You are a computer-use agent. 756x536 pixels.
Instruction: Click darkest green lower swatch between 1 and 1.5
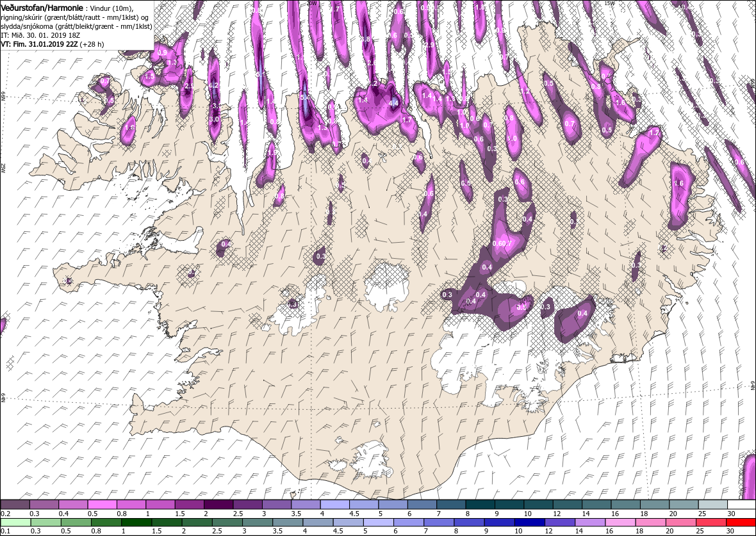[136, 523]
